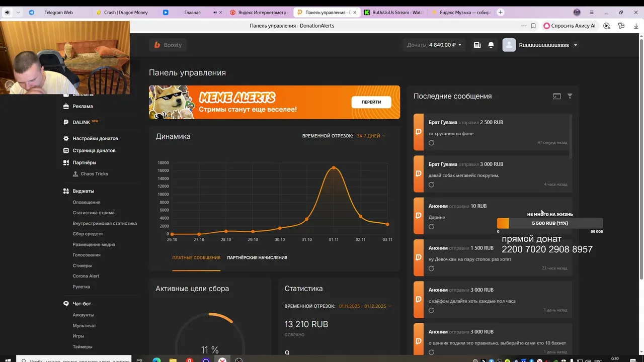This screenshot has width=644, height=362.
Task: Replay alert for Аноним 10 RUB donation
Action: click(x=431, y=226)
